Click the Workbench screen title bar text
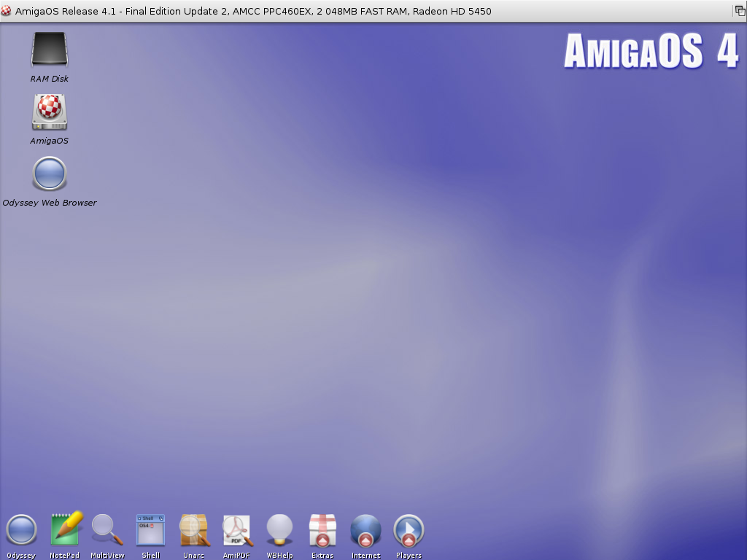This screenshot has width=747, height=560. [253, 11]
